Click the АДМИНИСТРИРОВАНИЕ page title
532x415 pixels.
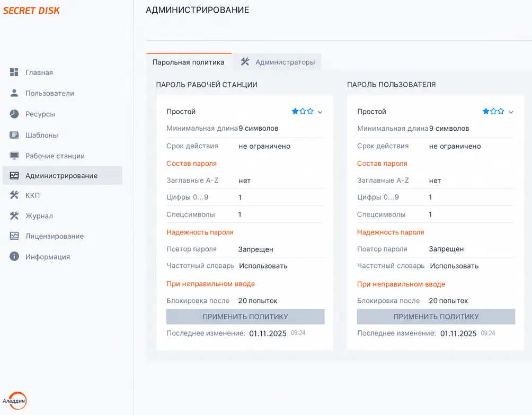[x=198, y=10]
